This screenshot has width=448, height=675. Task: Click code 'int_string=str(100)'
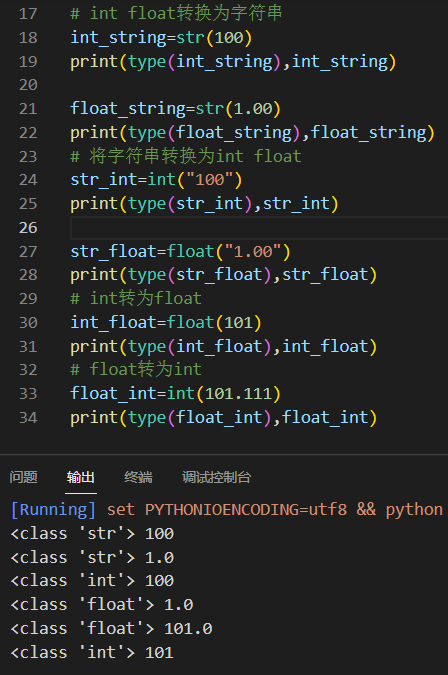161,37
